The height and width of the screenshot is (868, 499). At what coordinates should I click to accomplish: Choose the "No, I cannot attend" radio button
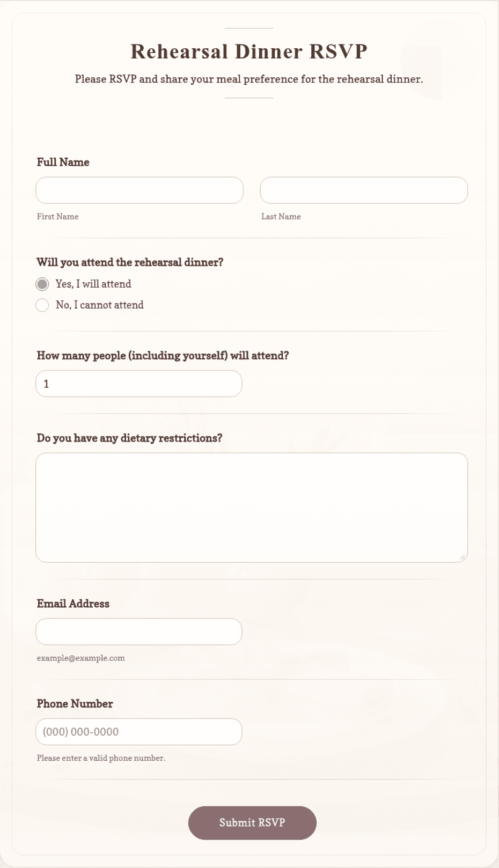[x=42, y=305]
